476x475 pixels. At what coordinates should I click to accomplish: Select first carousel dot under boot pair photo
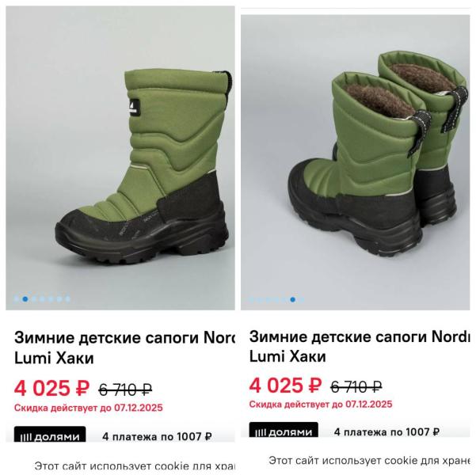(x=251, y=299)
